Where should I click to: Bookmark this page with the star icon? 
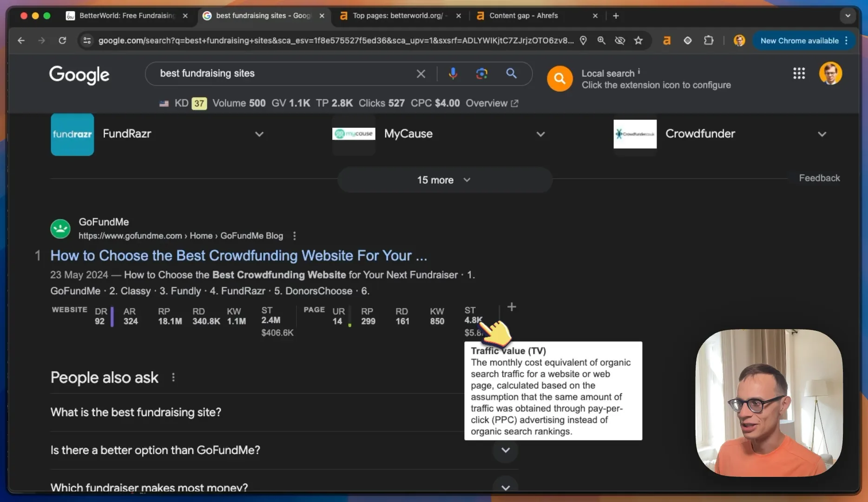click(x=638, y=40)
